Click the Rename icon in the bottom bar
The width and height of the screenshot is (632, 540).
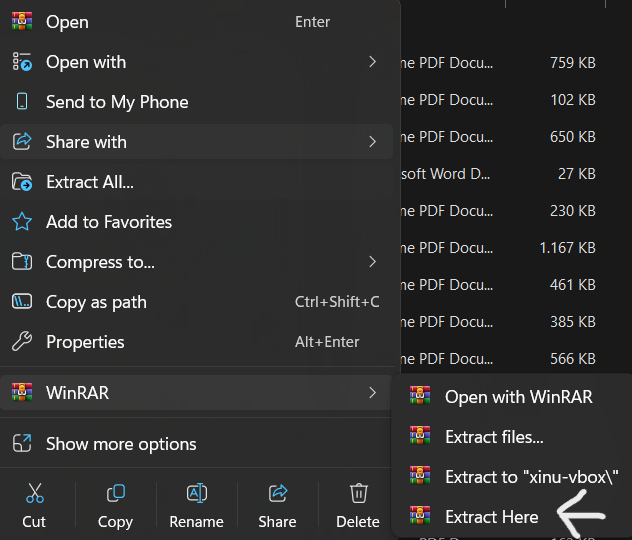(x=197, y=493)
